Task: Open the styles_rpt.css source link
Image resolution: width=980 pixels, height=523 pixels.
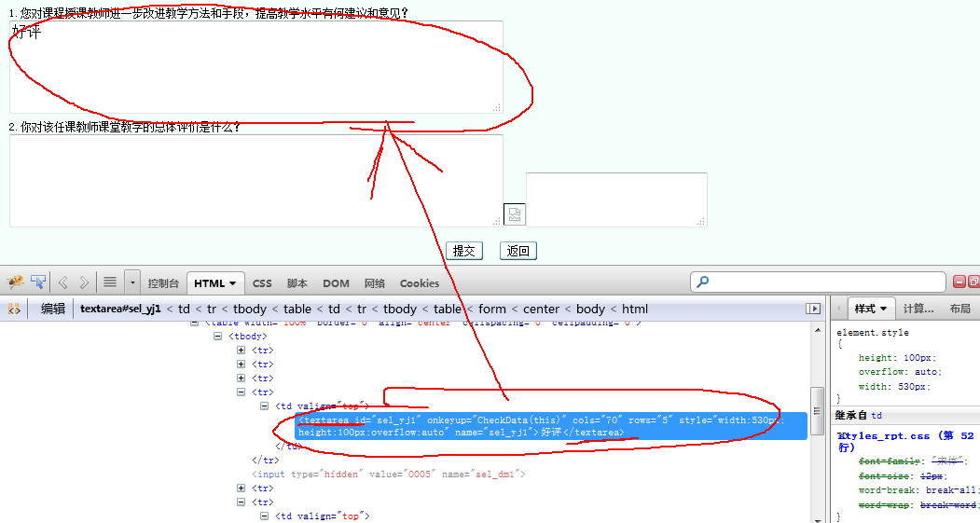Action: (x=905, y=441)
